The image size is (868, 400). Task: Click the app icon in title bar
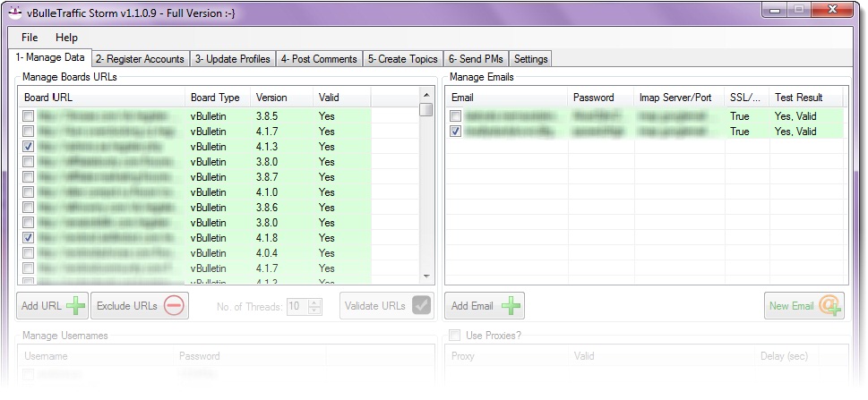tap(15, 12)
